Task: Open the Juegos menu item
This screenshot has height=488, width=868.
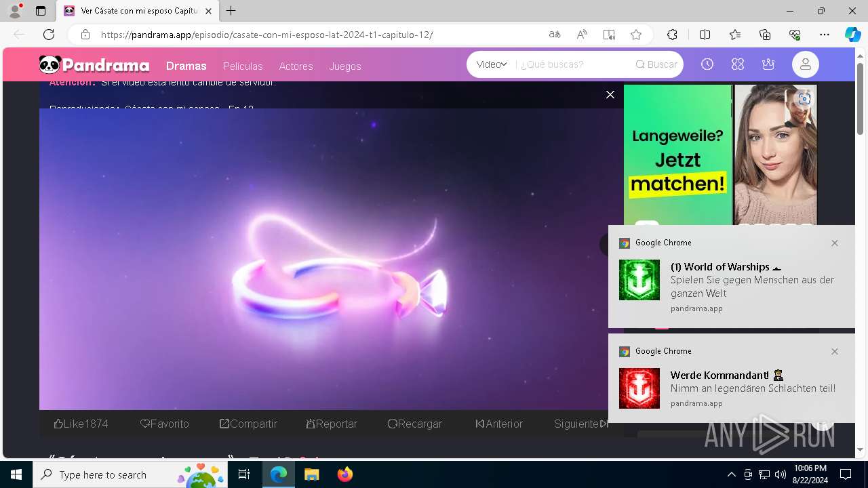Action: pyautogui.click(x=345, y=66)
